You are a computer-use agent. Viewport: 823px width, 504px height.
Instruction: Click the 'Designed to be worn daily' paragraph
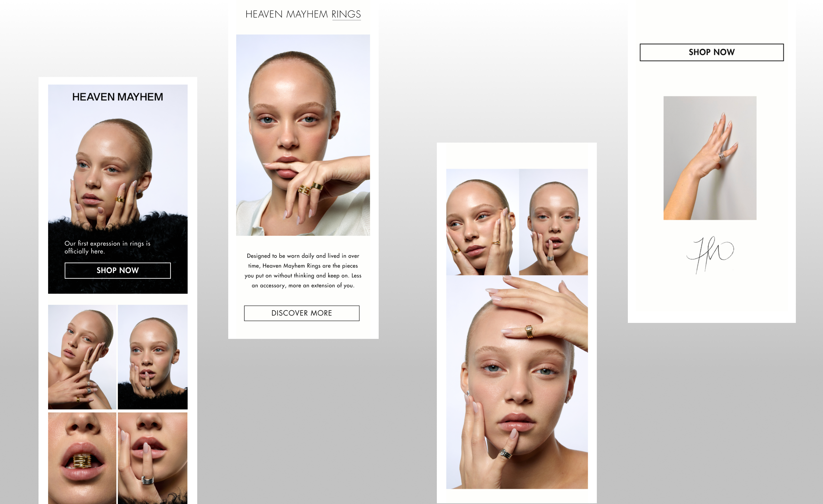[x=303, y=270]
